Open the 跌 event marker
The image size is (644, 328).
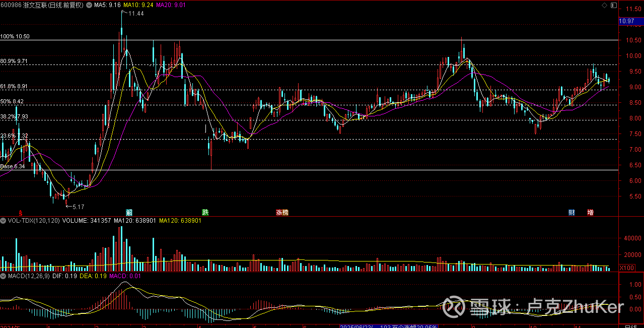[205, 213]
